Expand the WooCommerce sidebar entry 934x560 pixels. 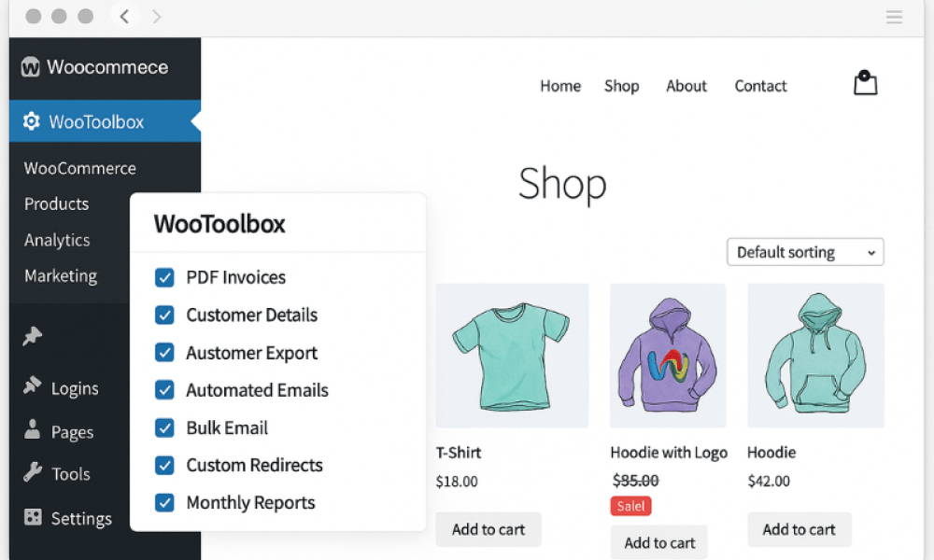tap(79, 168)
